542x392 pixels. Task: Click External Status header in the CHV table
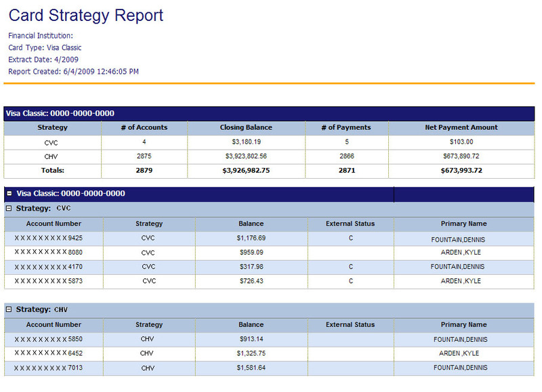(350, 324)
